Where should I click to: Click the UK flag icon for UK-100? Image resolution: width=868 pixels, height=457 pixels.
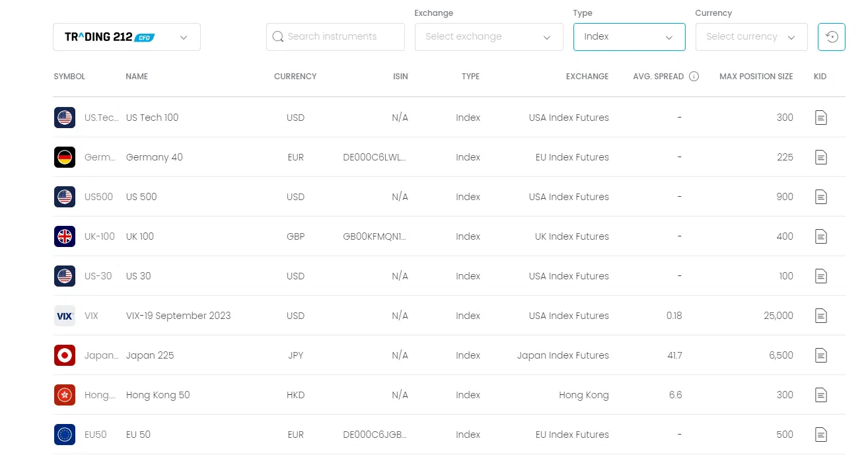point(65,236)
